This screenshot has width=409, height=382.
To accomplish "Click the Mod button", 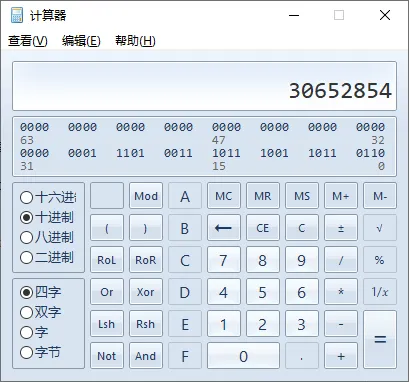I will 146,196.
